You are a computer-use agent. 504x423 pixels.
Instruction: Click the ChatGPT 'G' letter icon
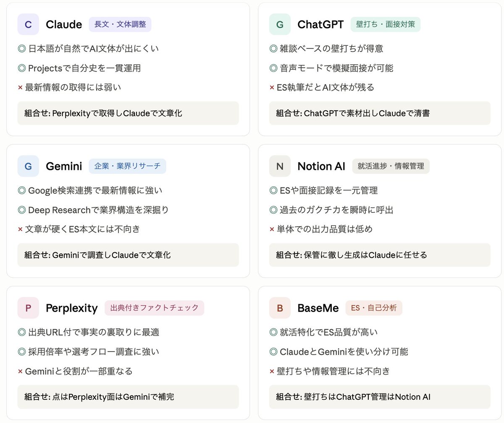[280, 24]
